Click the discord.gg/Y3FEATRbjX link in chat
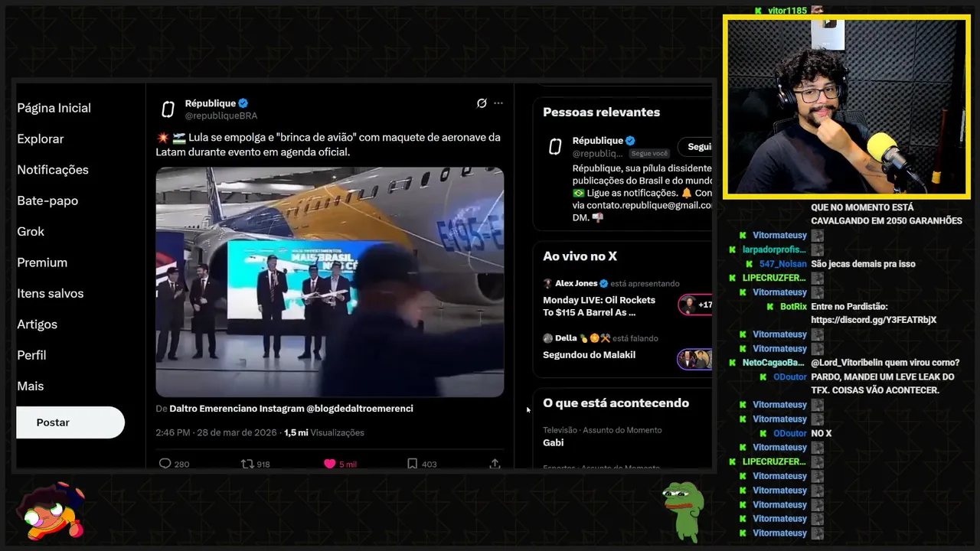The image size is (980, 551). pyautogui.click(x=874, y=320)
